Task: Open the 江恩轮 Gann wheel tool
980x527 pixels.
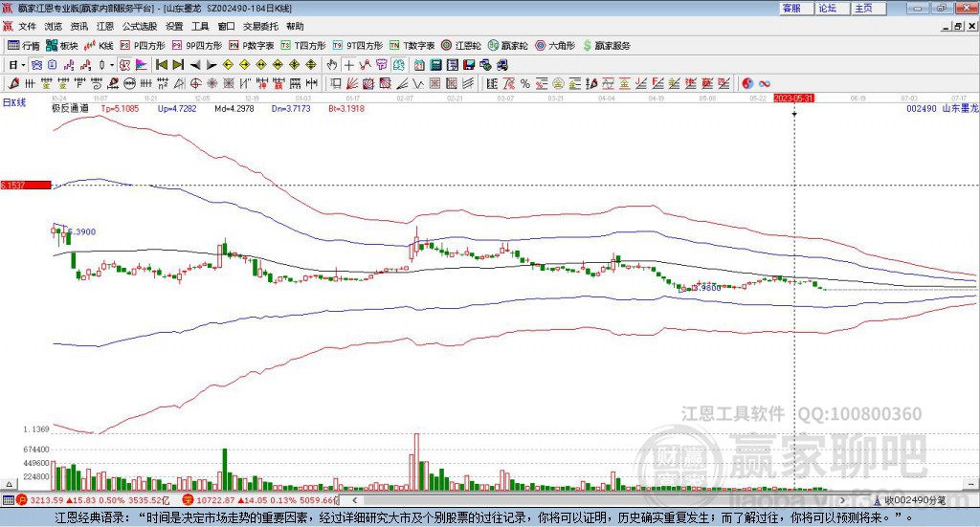Action: [x=461, y=46]
